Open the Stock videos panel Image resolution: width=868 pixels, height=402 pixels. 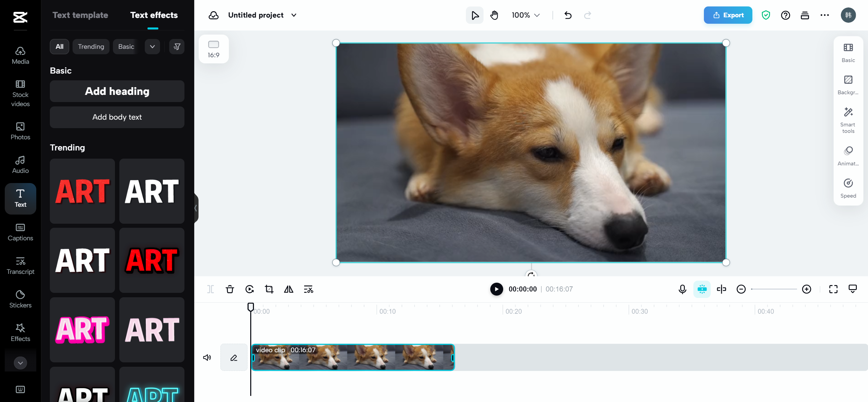click(20, 94)
